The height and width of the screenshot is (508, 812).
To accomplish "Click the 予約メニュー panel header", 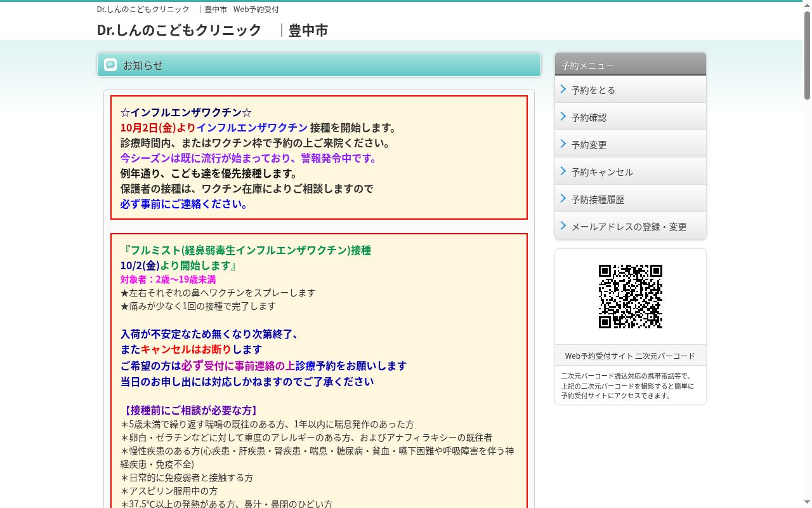I will click(x=631, y=64).
